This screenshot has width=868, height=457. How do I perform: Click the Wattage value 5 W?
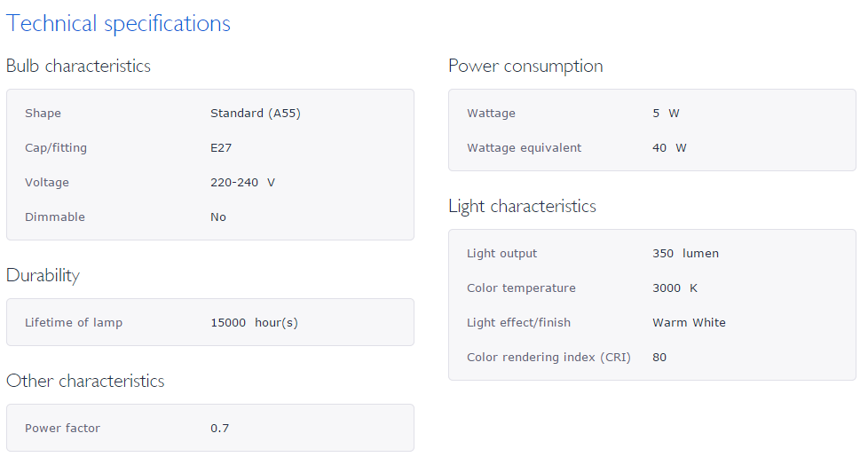click(x=666, y=114)
